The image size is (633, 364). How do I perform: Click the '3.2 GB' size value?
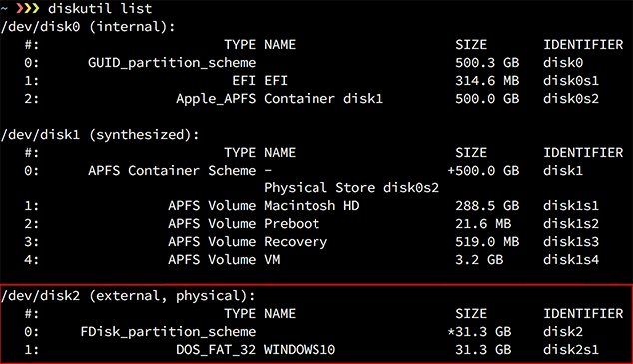tap(479, 259)
